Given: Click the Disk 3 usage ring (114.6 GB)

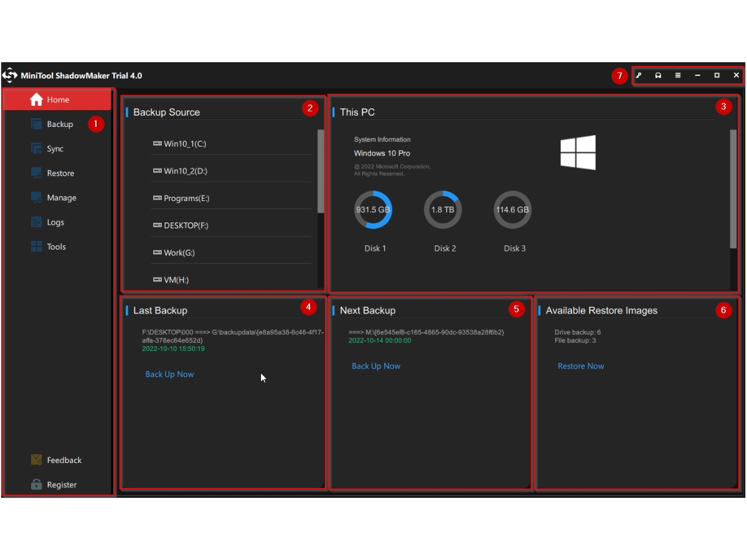Looking at the screenshot, I should [512, 210].
